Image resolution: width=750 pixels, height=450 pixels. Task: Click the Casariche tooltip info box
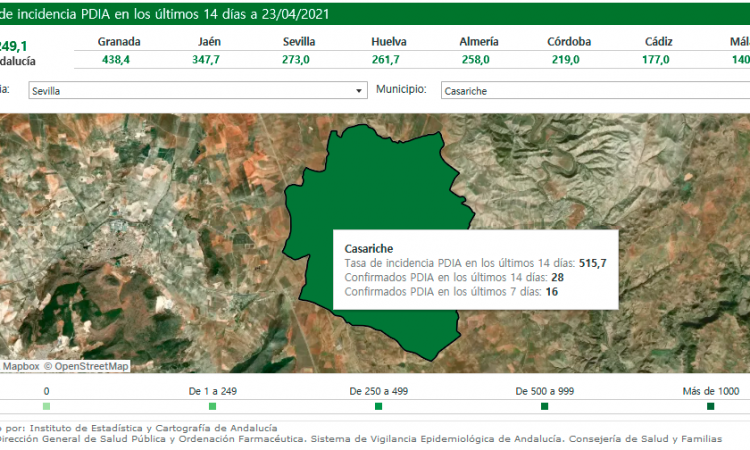[x=475, y=270]
